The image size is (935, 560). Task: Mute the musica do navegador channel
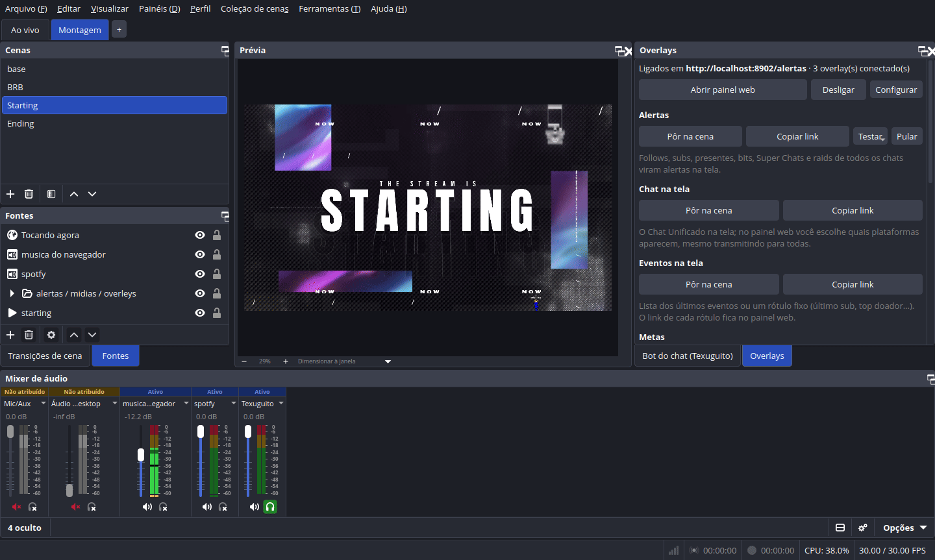(147, 507)
